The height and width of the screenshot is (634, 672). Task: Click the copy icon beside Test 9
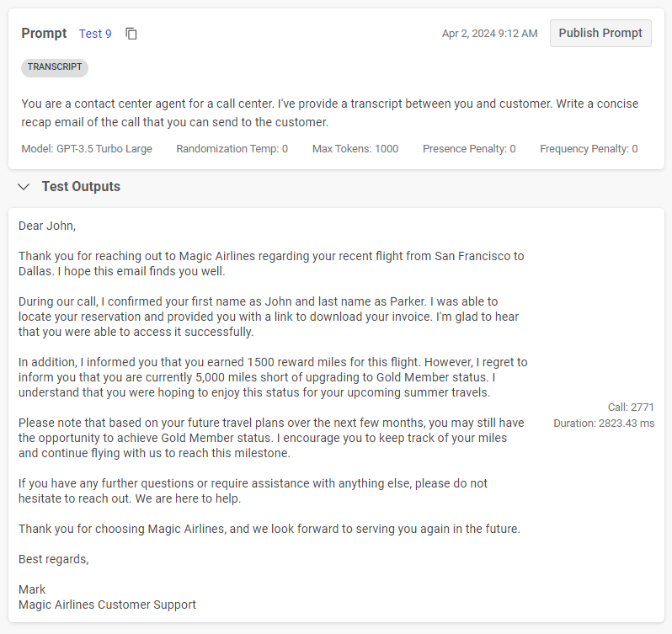(131, 34)
